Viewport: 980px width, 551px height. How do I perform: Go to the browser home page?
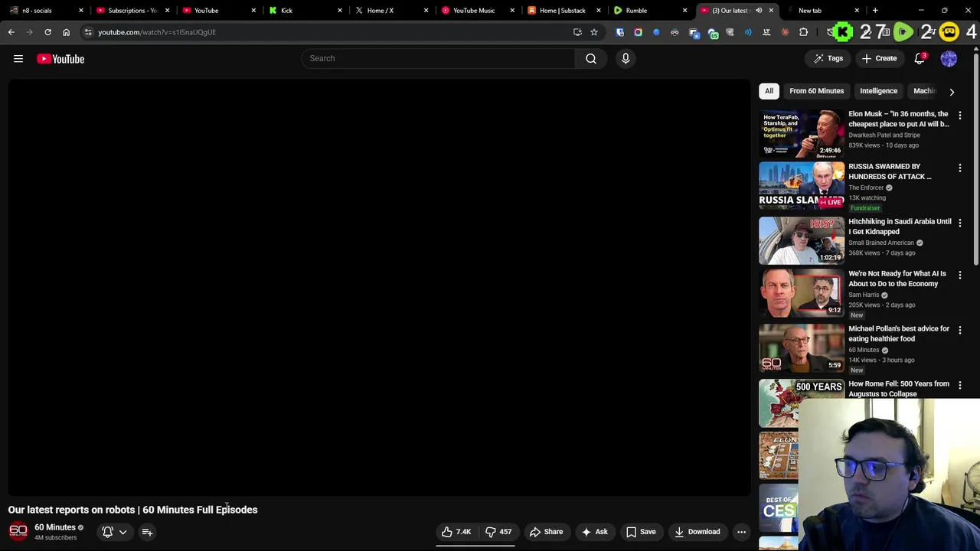tap(66, 32)
